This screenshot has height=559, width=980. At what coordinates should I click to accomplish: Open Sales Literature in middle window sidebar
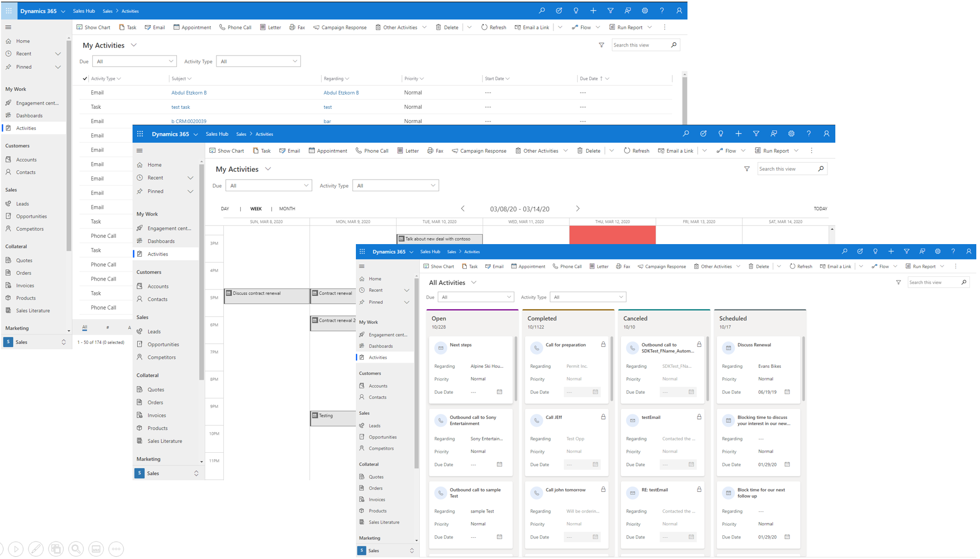[165, 441]
